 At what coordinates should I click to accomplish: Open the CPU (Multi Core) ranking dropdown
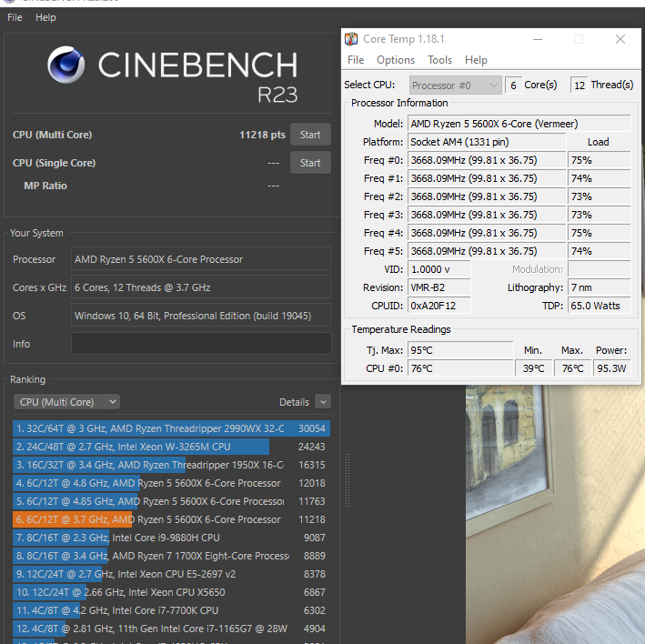[66, 402]
